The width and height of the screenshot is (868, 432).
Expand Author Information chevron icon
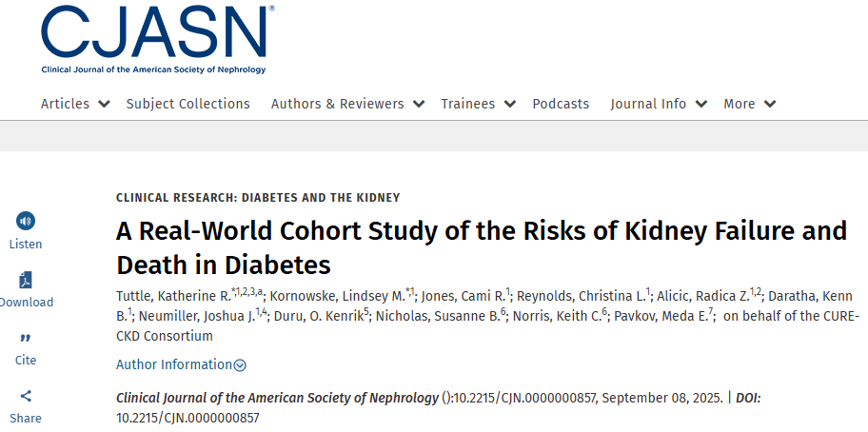(x=240, y=365)
